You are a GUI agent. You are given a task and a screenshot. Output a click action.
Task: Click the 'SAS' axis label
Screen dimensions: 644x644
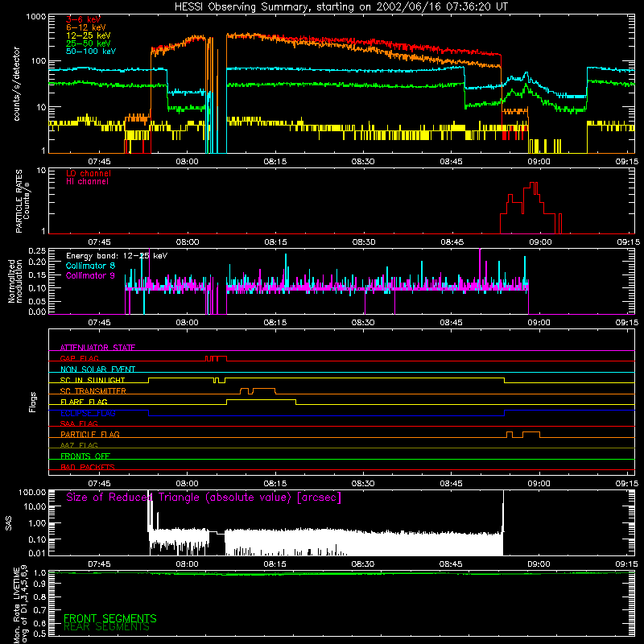[9, 522]
